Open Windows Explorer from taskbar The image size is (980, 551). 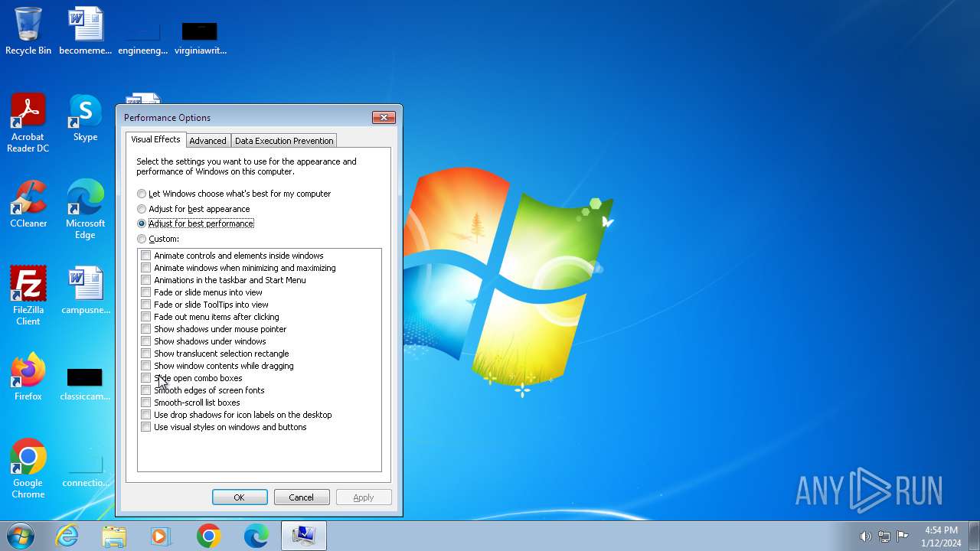point(114,536)
